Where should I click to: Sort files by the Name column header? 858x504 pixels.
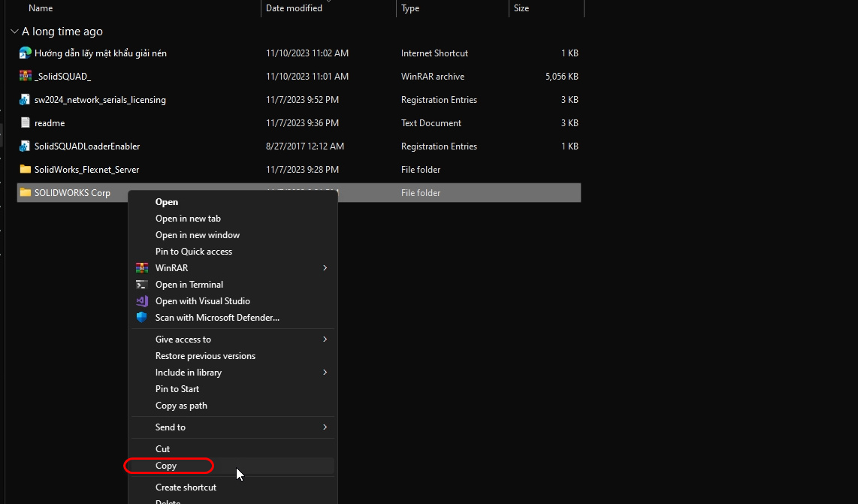pyautogui.click(x=41, y=8)
